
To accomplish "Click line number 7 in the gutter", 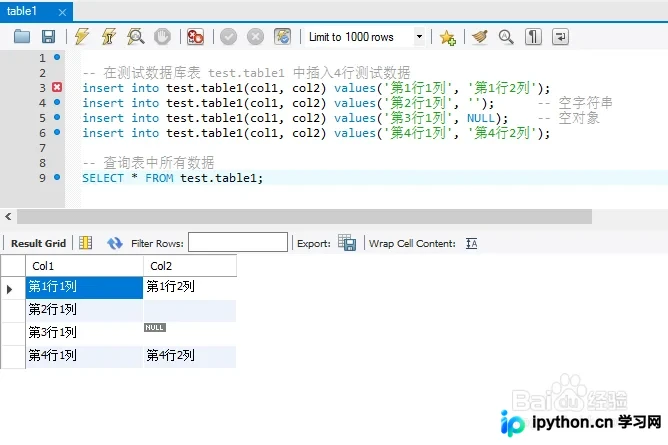I will tap(42, 148).
